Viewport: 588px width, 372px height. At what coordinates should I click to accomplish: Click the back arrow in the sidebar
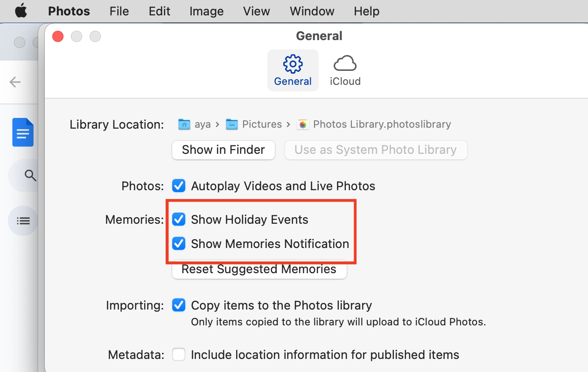coord(14,82)
